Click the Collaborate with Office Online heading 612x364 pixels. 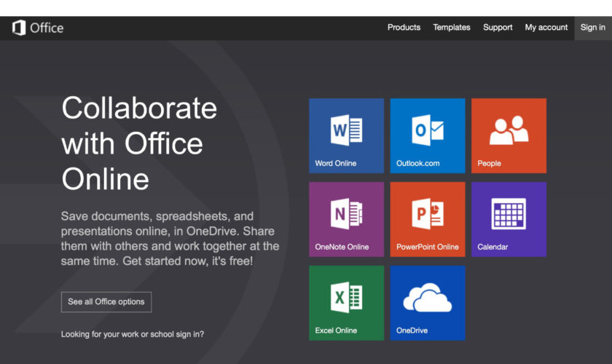click(x=139, y=143)
